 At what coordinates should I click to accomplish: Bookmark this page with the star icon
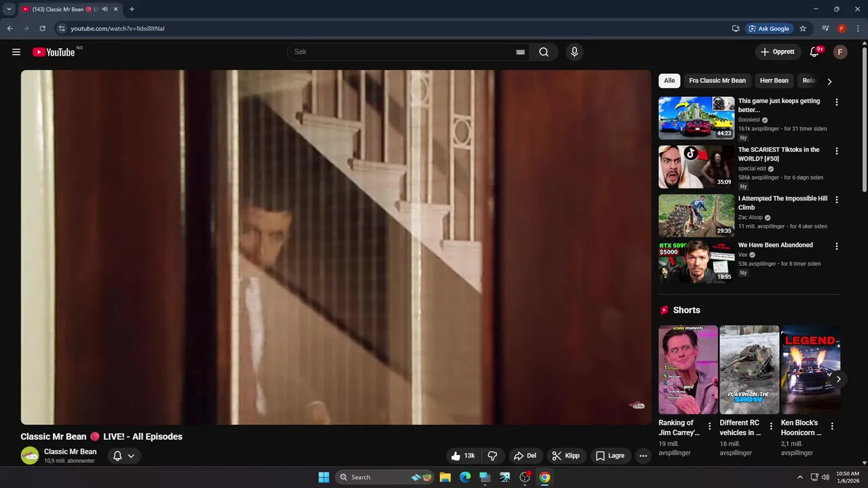coord(803,28)
